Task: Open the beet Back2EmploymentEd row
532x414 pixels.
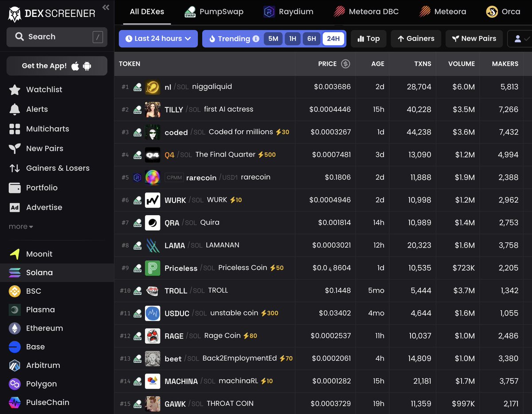Action: 323,359
